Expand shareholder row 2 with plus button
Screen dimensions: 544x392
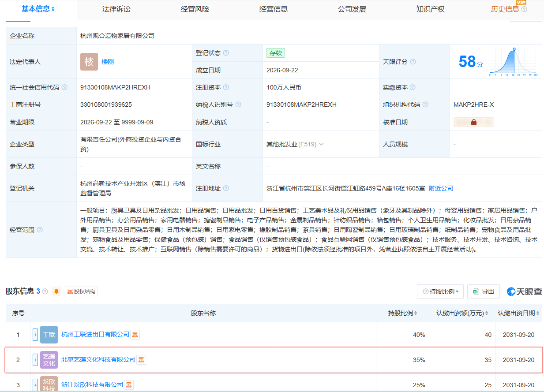pos(35,360)
